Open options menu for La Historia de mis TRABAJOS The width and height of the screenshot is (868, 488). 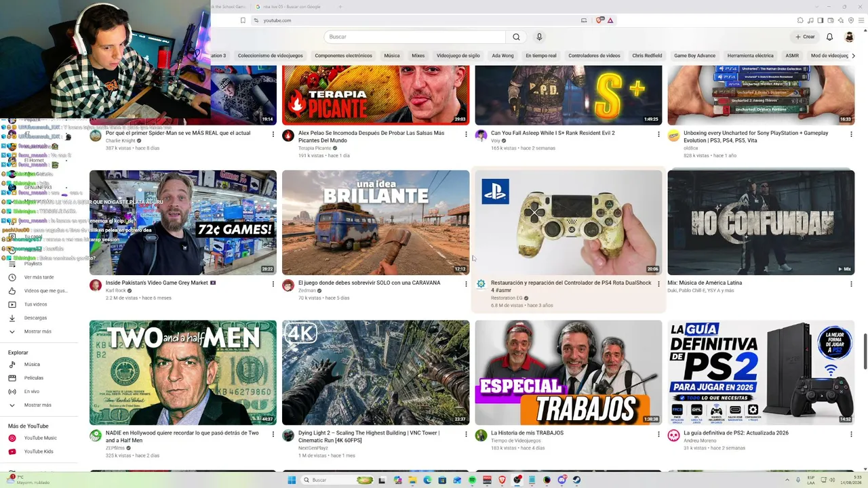pyautogui.click(x=658, y=434)
